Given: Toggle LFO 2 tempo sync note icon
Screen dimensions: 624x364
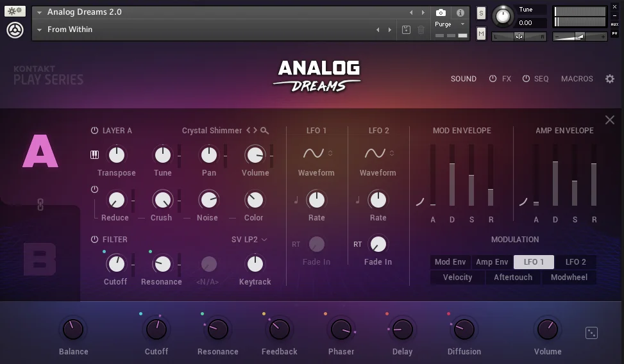Looking at the screenshot, I should (357, 200).
